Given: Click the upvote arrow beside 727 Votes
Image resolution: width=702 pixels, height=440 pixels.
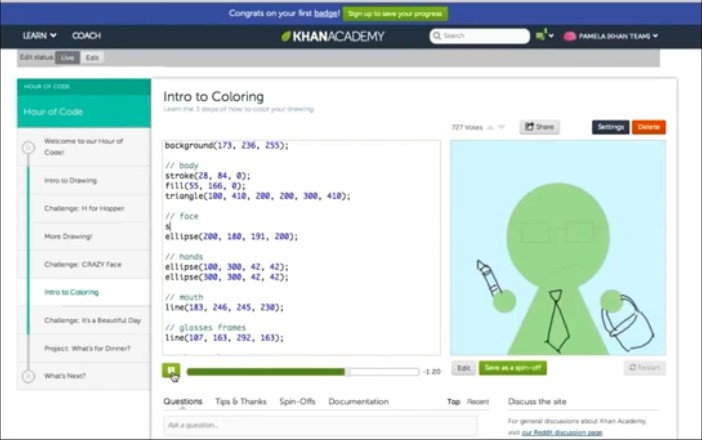Looking at the screenshot, I should tap(489, 127).
